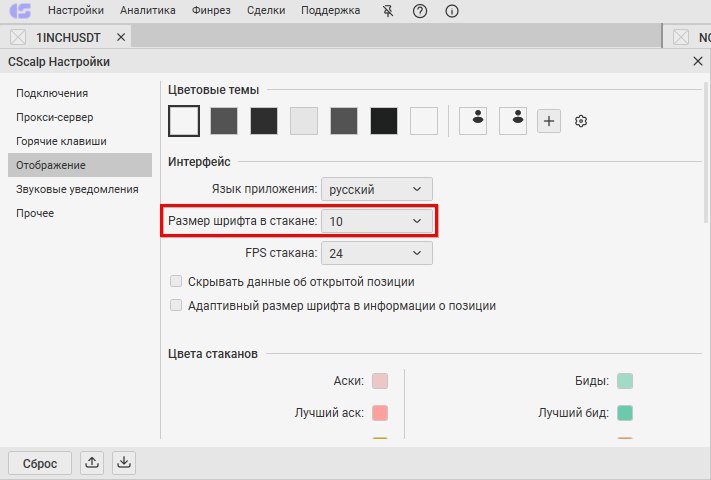The width and height of the screenshot is (711, 480).
Task: Toggle the pin window icon
Action: [388, 10]
